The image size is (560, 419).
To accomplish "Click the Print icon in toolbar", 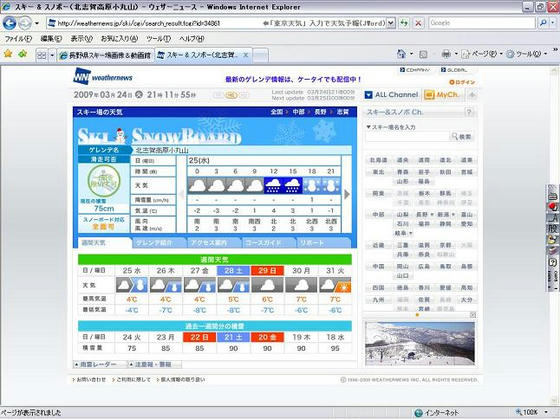I will click(446, 54).
